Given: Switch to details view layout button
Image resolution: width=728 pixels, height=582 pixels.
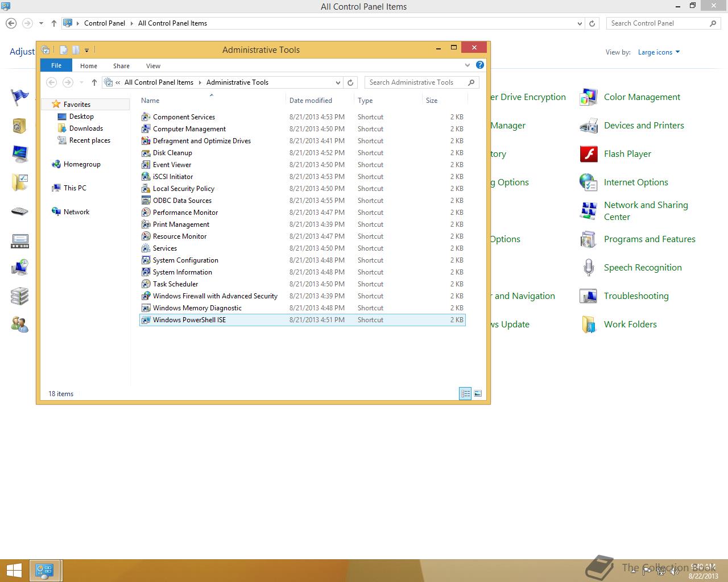Looking at the screenshot, I should coord(465,393).
